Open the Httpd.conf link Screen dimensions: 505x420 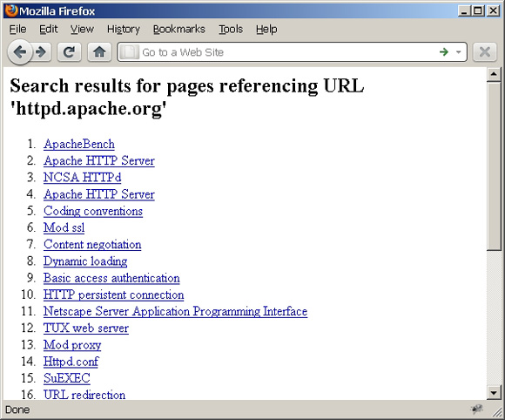pyautogui.click(x=71, y=362)
